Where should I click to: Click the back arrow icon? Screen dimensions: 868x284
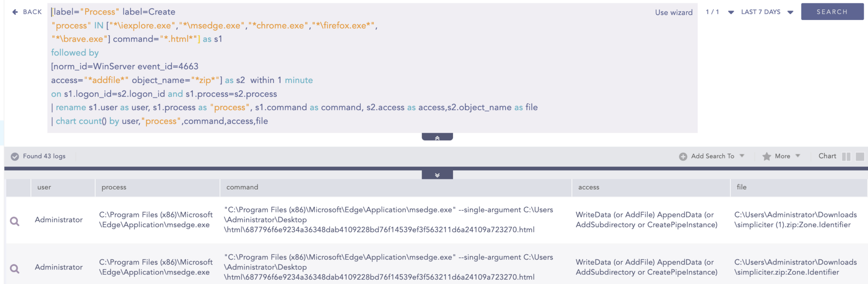point(15,12)
